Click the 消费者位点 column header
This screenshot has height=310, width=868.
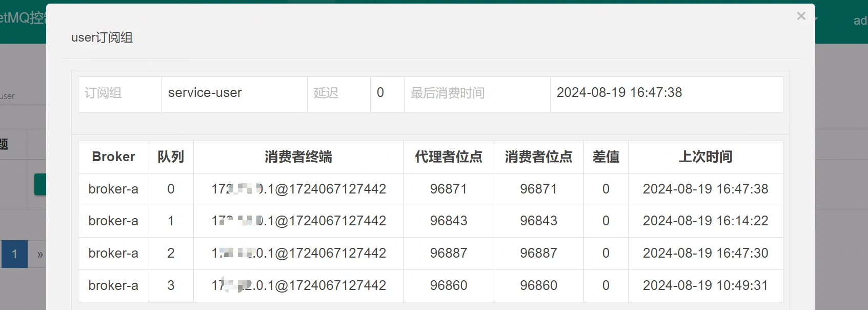click(538, 157)
